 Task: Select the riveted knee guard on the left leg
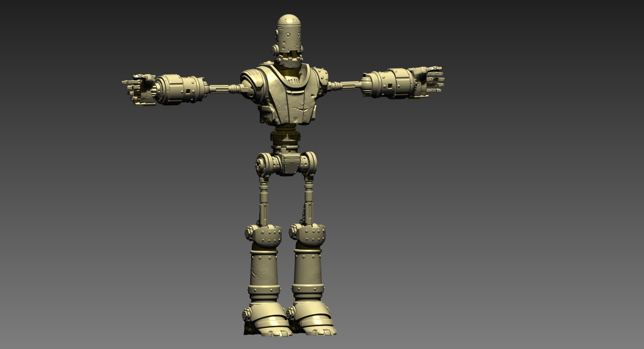263,235
